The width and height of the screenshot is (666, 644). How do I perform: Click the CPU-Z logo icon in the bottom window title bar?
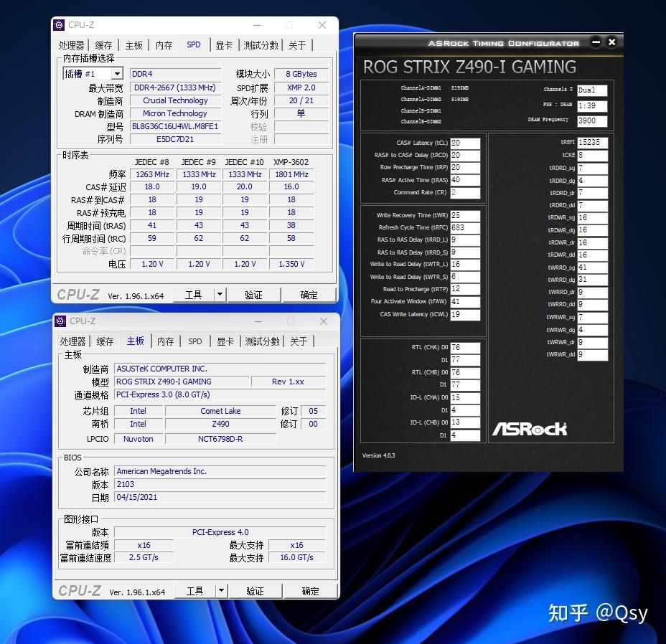(x=59, y=321)
